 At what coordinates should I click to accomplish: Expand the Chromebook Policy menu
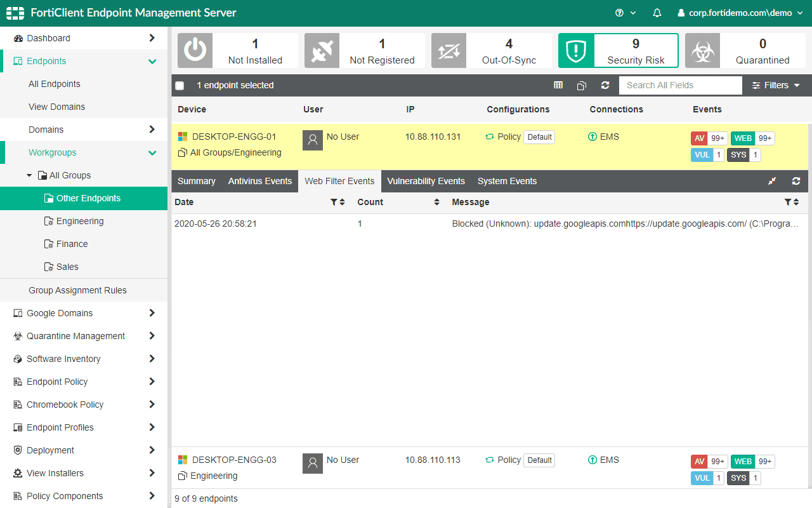click(152, 404)
